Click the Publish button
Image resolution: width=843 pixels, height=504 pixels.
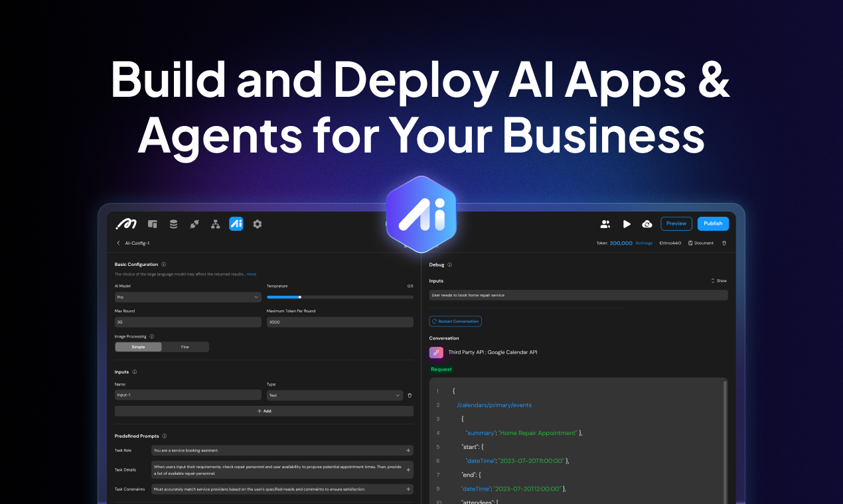point(713,223)
